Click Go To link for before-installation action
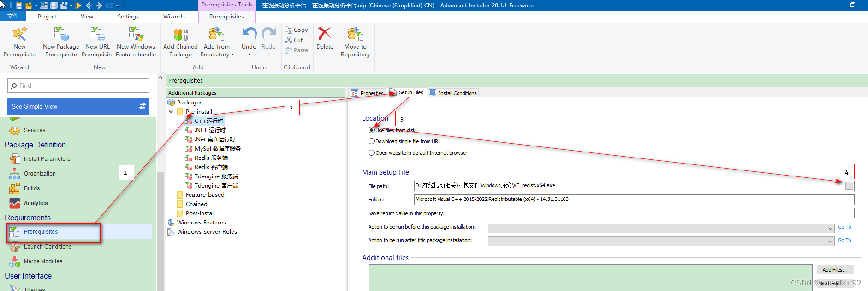 844,227
